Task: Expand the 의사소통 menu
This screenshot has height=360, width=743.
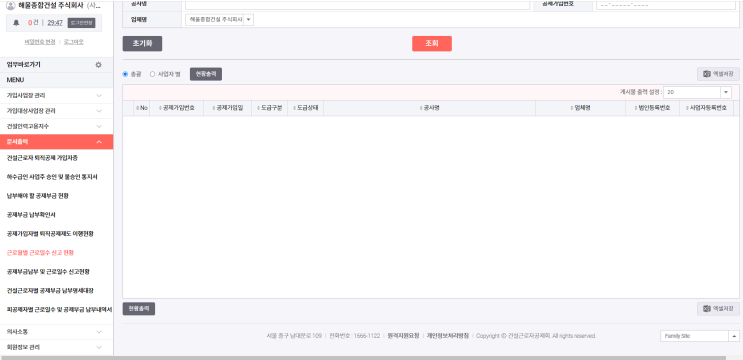Action: coord(56,332)
